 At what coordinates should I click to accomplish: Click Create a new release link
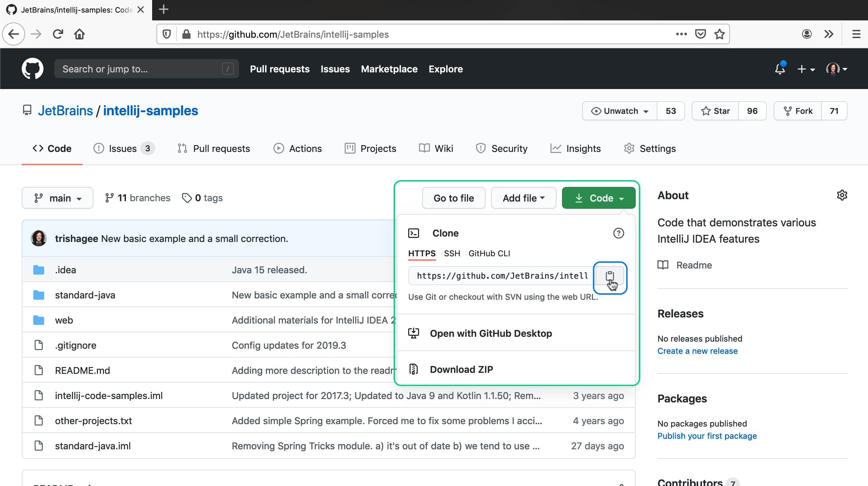click(x=697, y=351)
